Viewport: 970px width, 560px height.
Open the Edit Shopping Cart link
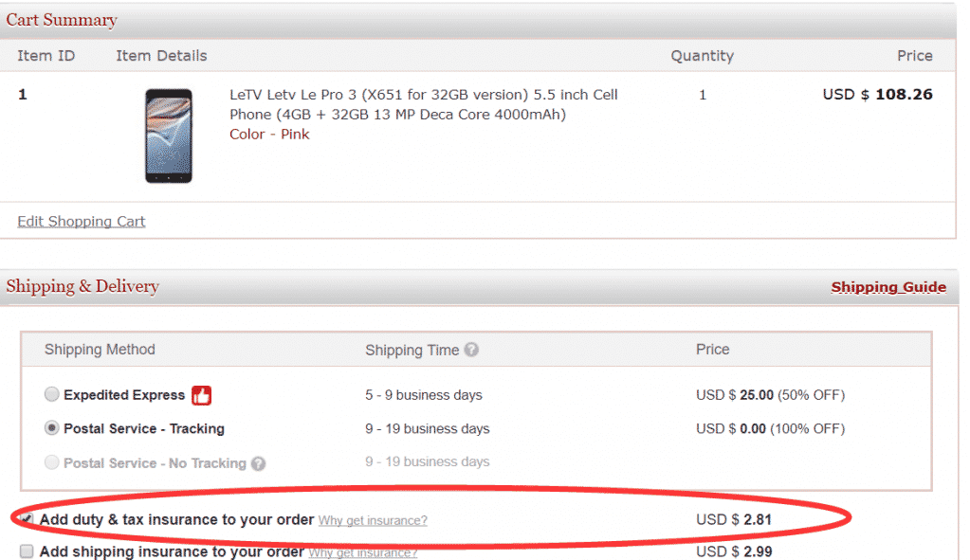coord(82,222)
